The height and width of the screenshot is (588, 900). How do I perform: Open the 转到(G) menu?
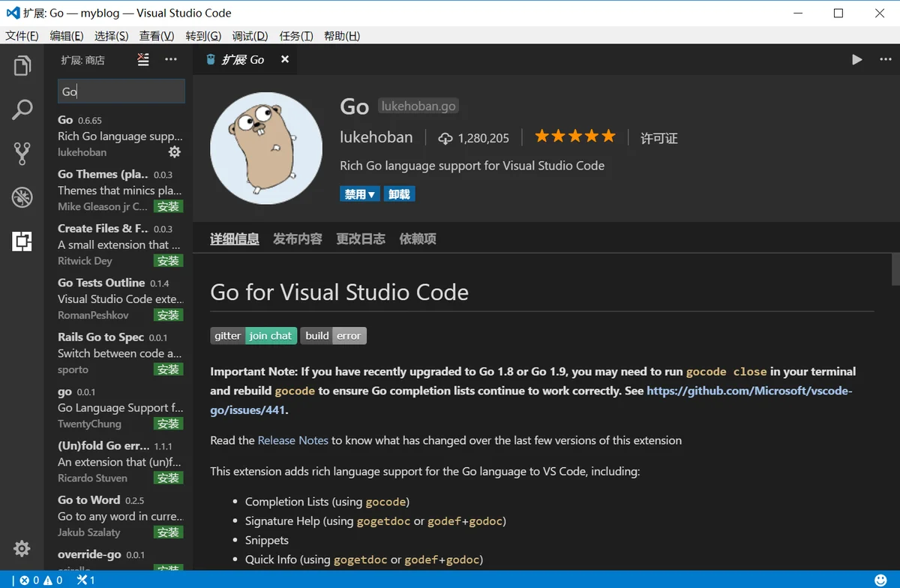coord(203,36)
